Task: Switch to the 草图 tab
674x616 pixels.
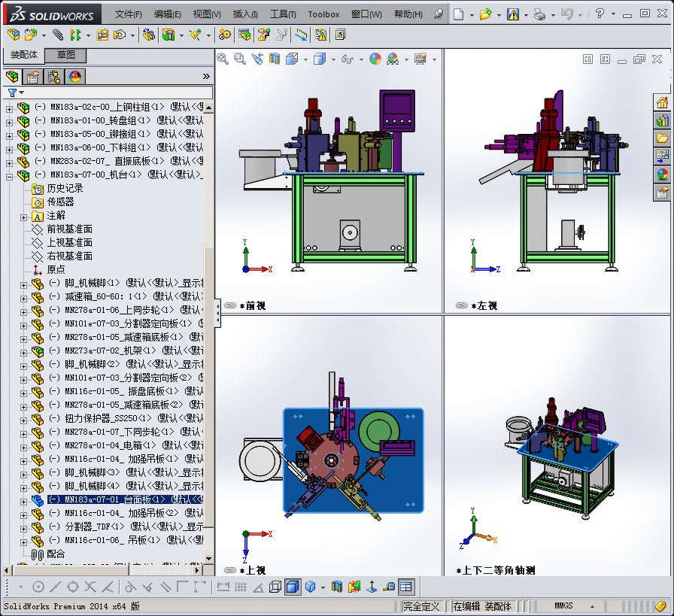Action: 65,55
